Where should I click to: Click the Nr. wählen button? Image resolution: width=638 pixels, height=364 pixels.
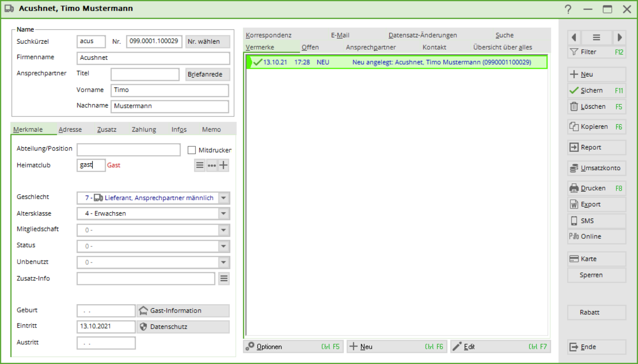coord(207,41)
